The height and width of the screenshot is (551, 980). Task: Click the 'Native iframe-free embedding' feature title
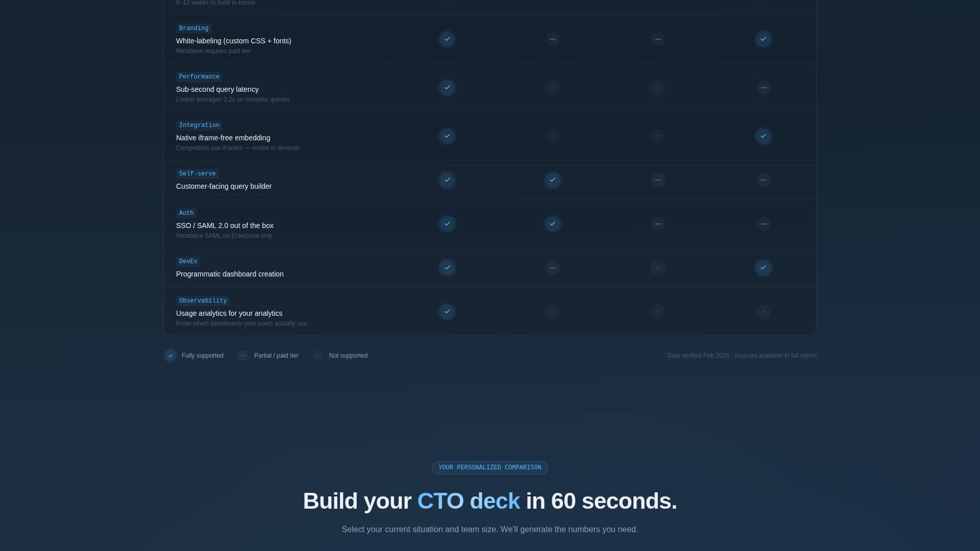coord(223,138)
